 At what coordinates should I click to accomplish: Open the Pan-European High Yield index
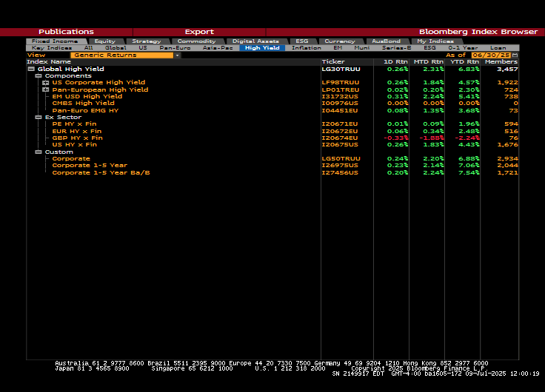(100, 89)
